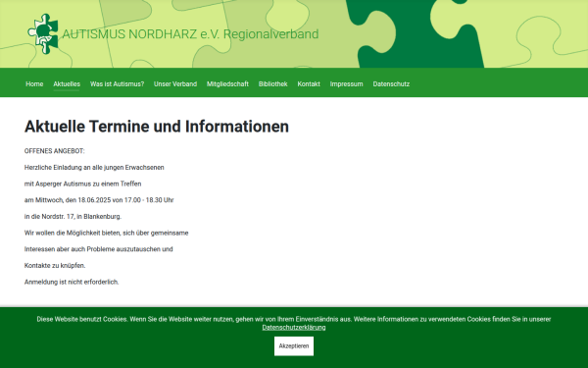Click the line Kontakte zu knüpfen.
588x368 pixels.
tap(55, 266)
